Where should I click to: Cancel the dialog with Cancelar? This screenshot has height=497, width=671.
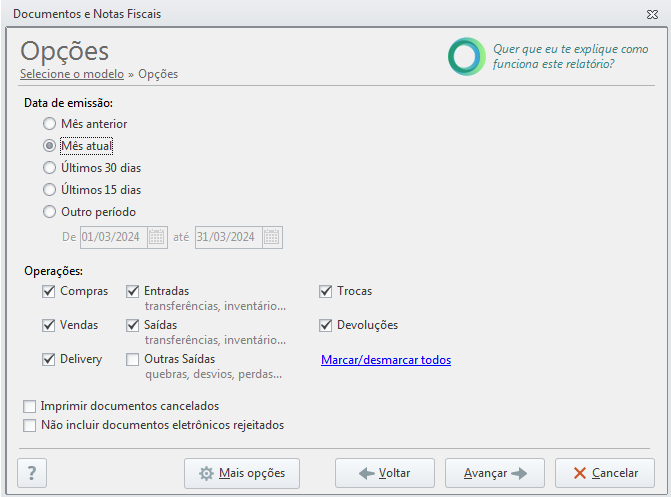point(605,473)
